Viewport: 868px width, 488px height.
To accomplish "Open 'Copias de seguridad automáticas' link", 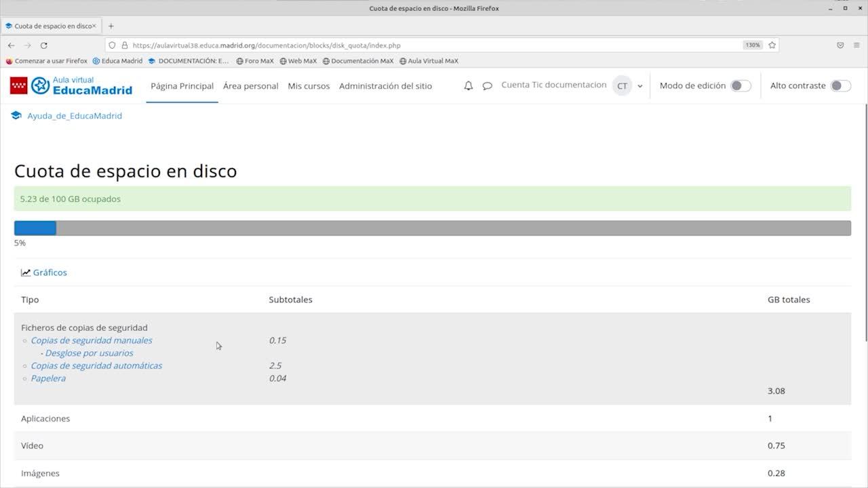I will pyautogui.click(x=96, y=366).
